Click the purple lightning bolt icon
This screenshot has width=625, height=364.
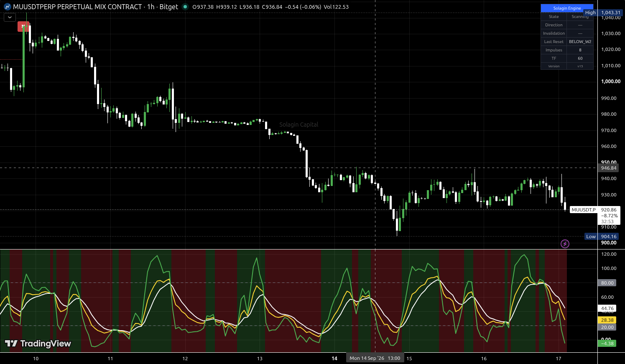pos(565,244)
